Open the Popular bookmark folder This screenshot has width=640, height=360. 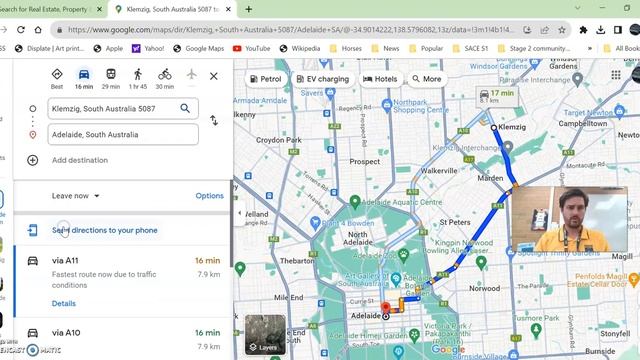click(x=426, y=49)
